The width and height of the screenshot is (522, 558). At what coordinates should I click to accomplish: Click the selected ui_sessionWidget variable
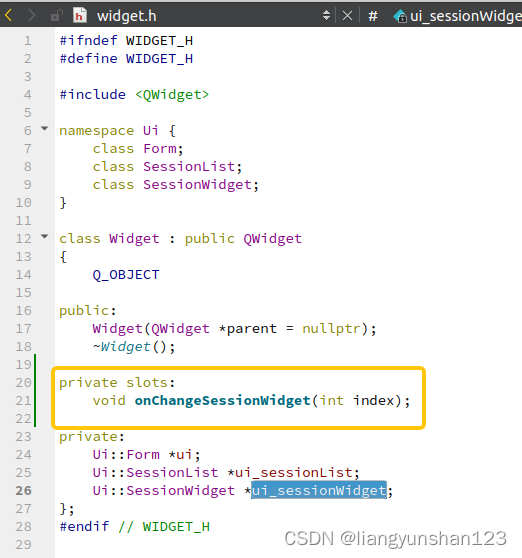coord(319,490)
